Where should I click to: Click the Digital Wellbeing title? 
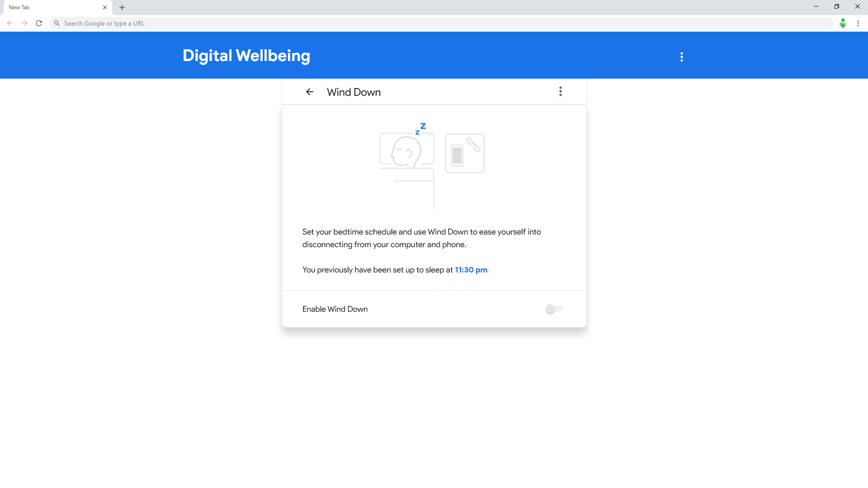(x=246, y=56)
